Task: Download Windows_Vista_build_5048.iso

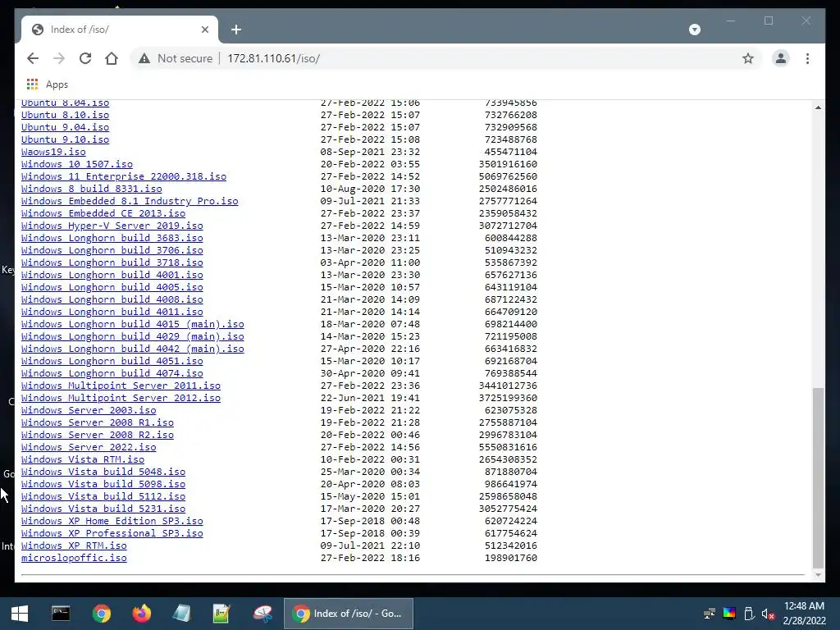Action: pos(103,472)
